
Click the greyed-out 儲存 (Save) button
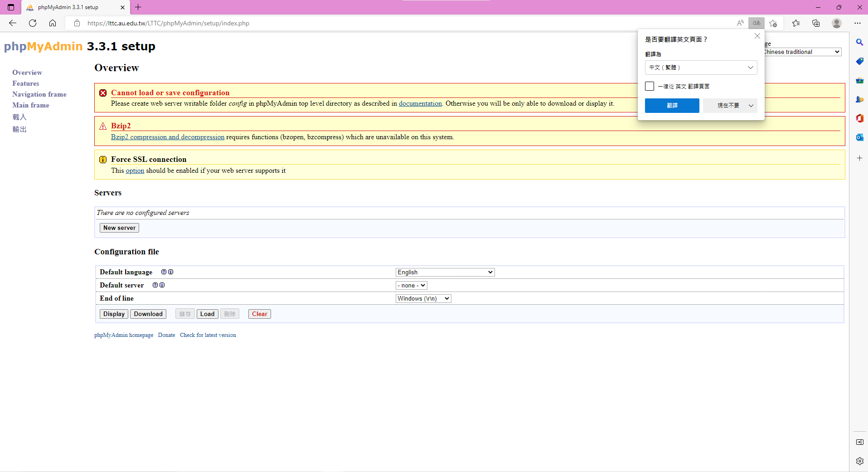(185, 314)
